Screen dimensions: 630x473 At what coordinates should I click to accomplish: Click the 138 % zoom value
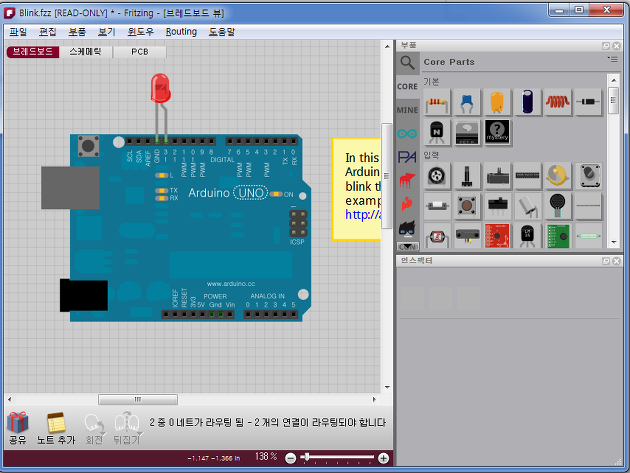point(266,457)
